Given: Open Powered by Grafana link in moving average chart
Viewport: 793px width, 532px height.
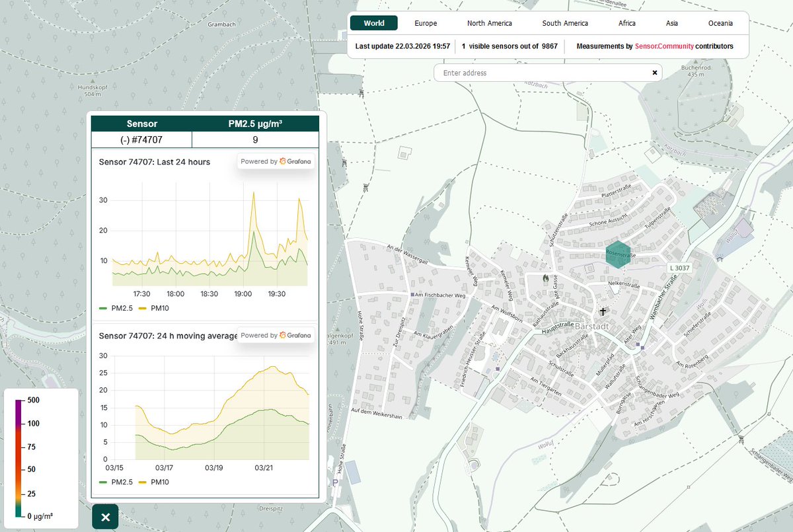Looking at the screenshot, I should 276,335.
